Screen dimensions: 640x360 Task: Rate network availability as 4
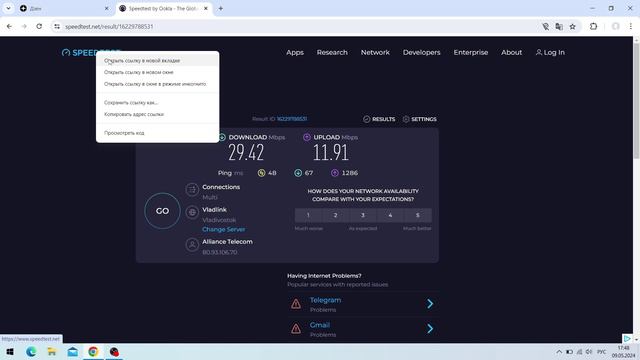pos(390,215)
